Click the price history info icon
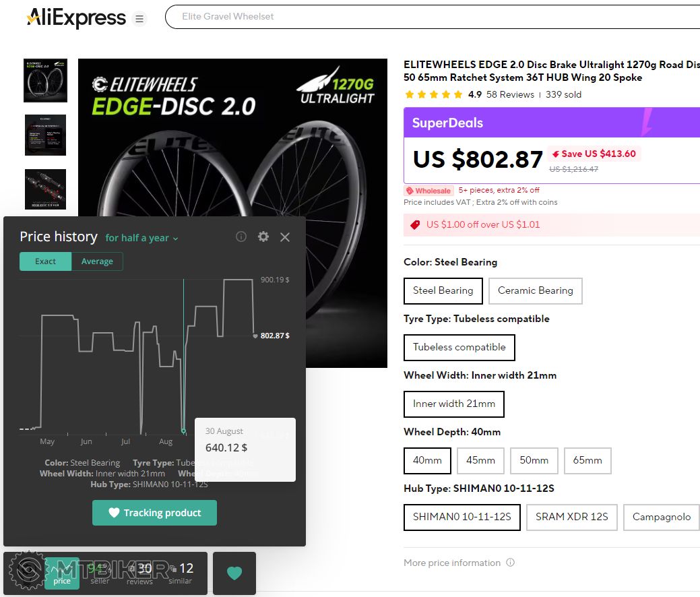This screenshot has width=700, height=597. (x=241, y=237)
